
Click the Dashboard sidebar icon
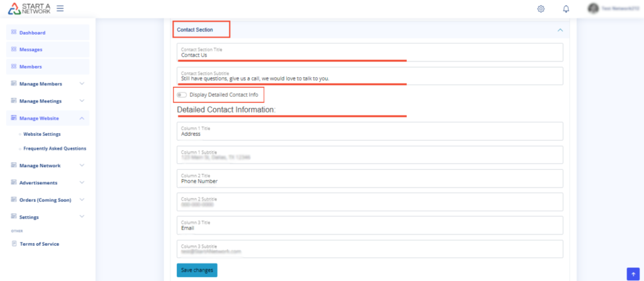[14, 32]
